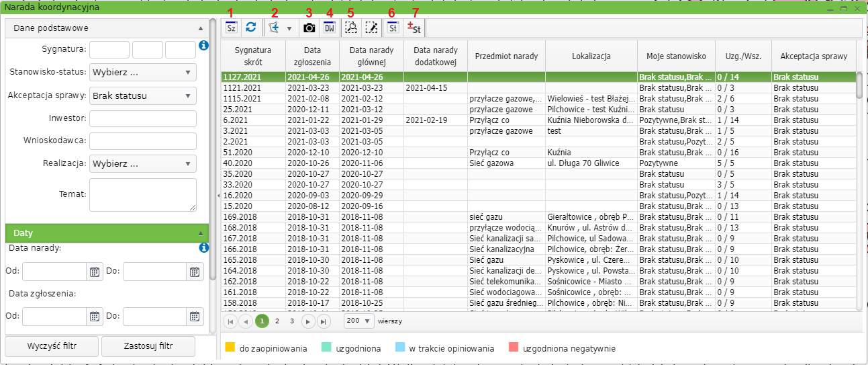Select the zoom-to-selection magnifier icon
The height and width of the screenshot is (365, 868).
pyautogui.click(x=351, y=28)
